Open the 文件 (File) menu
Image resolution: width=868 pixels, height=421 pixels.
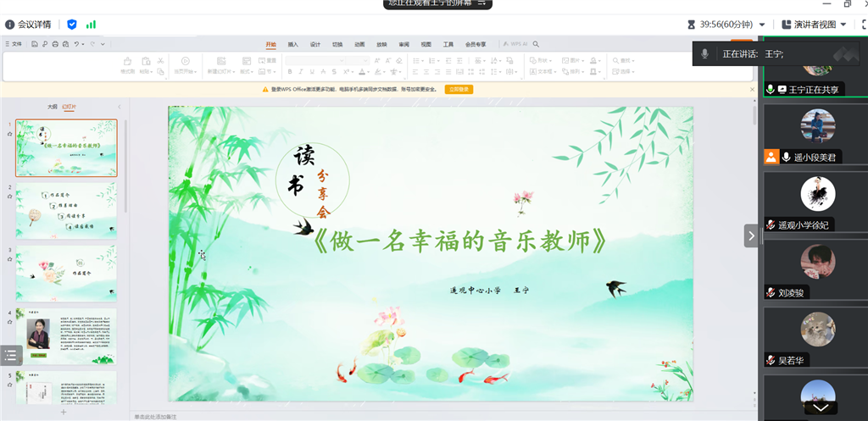click(x=14, y=44)
